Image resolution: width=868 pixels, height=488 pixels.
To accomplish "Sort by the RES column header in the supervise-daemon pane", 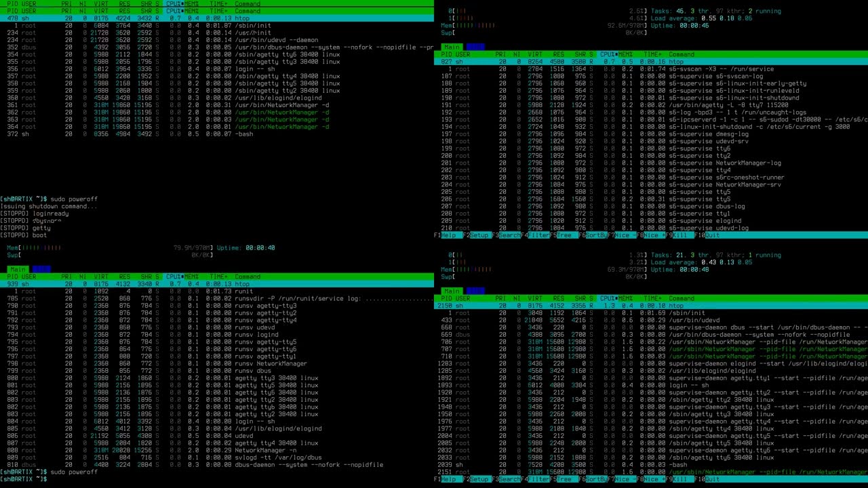I will [558, 298].
